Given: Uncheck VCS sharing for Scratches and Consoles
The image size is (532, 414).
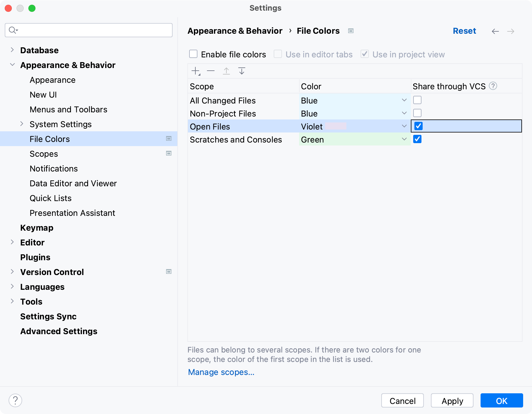Looking at the screenshot, I should click(x=417, y=139).
